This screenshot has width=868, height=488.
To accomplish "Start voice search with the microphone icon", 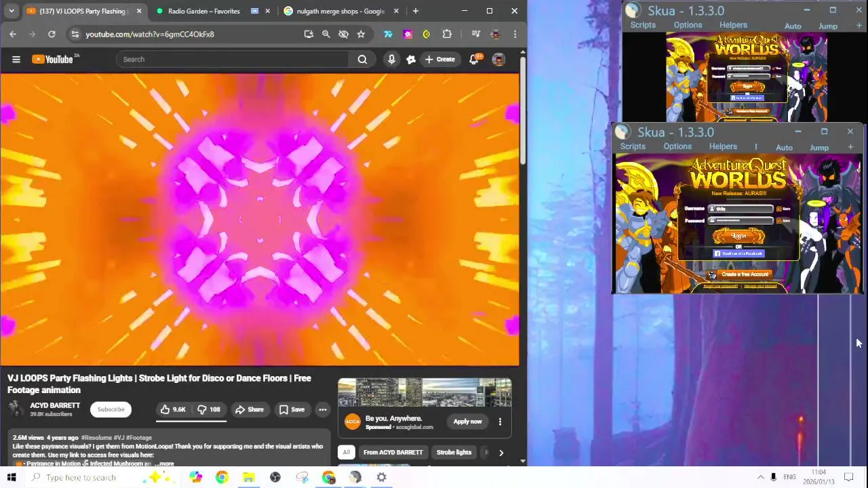I will [x=391, y=60].
